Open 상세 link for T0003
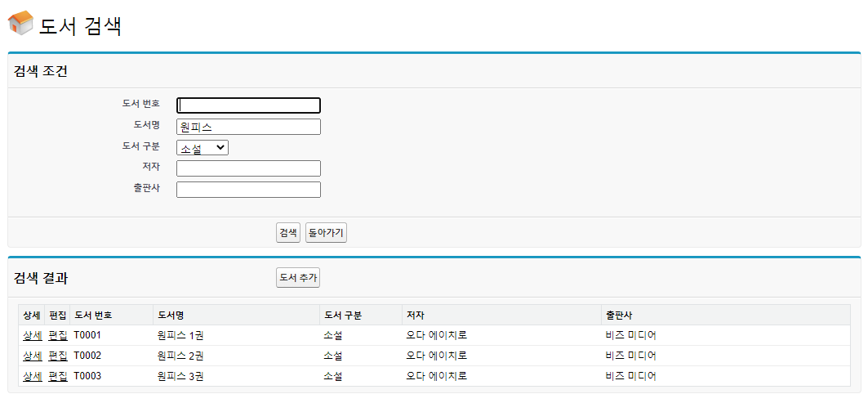 [32, 376]
